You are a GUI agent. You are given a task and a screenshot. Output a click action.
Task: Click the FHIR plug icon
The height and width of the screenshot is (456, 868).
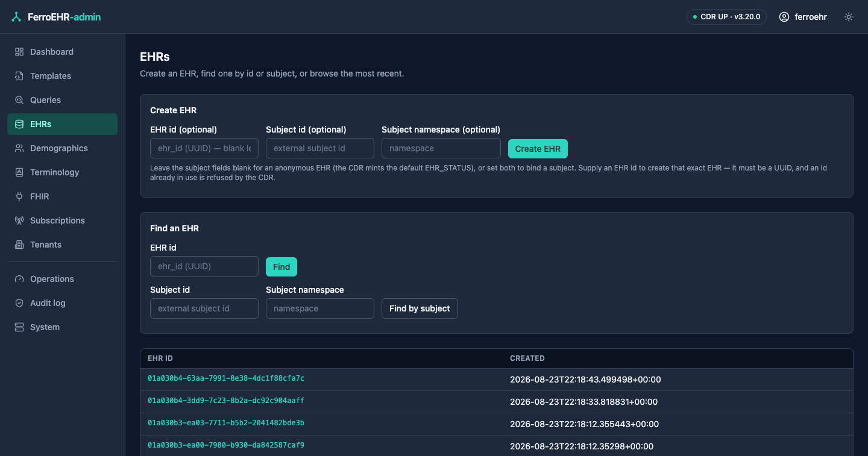click(x=19, y=196)
